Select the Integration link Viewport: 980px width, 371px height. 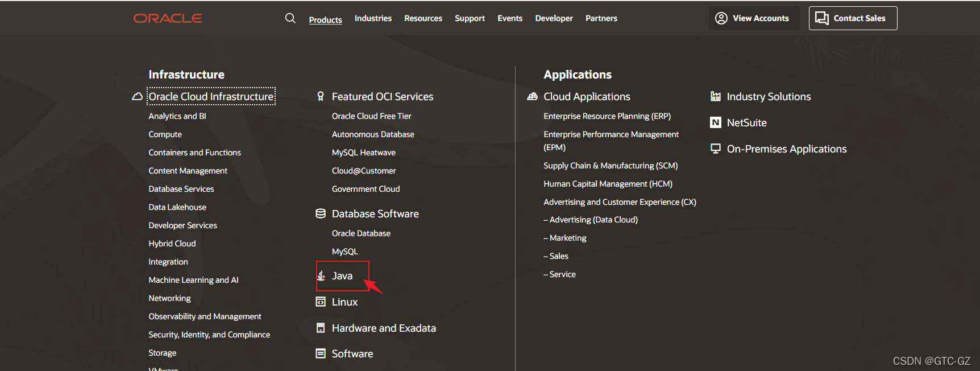coord(168,262)
